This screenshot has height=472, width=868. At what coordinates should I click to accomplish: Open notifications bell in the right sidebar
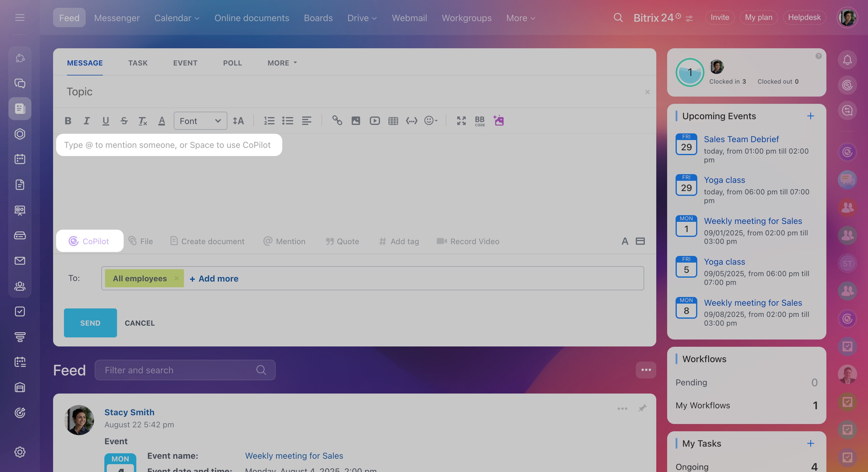(x=847, y=60)
